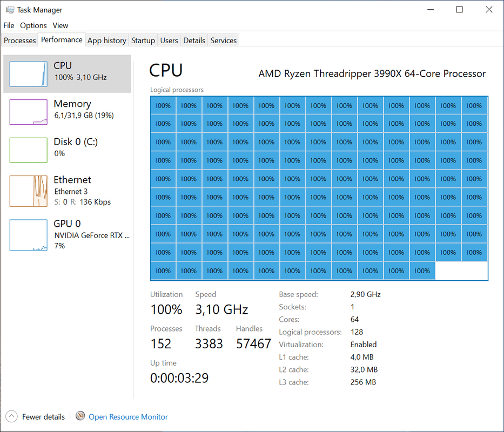The width and height of the screenshot is (504, 432).
Task: Select the Ethernet graph thumbnail in sidebar
Action: [x=28, y=191]
